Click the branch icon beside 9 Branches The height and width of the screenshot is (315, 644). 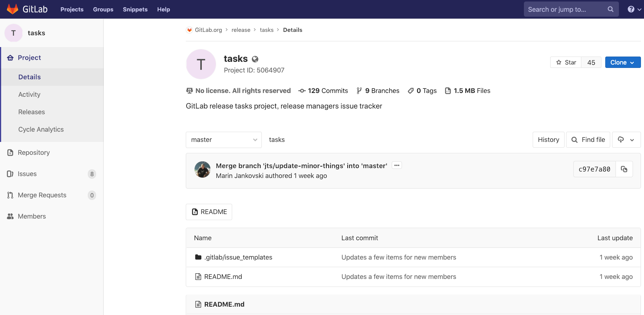[359, 91]
